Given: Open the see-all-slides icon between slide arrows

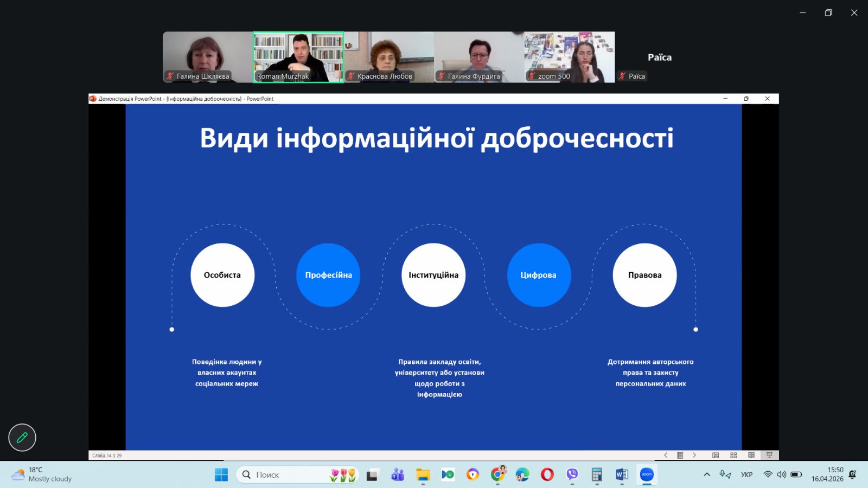Looking at the screenshot, I should [x=680, y=455].
